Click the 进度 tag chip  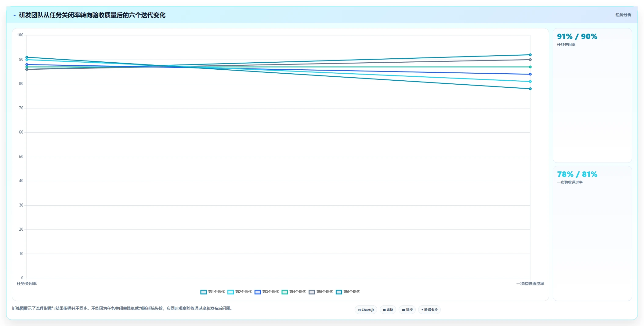coord(407,310)
